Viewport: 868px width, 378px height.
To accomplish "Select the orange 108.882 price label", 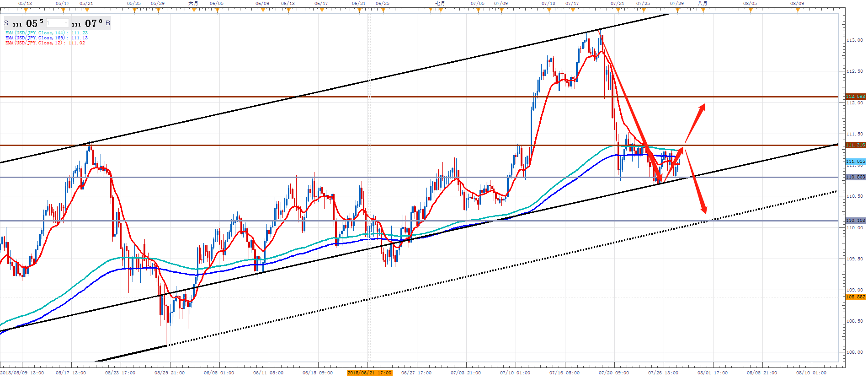I will pyautogui.click(x=855, y=297).
